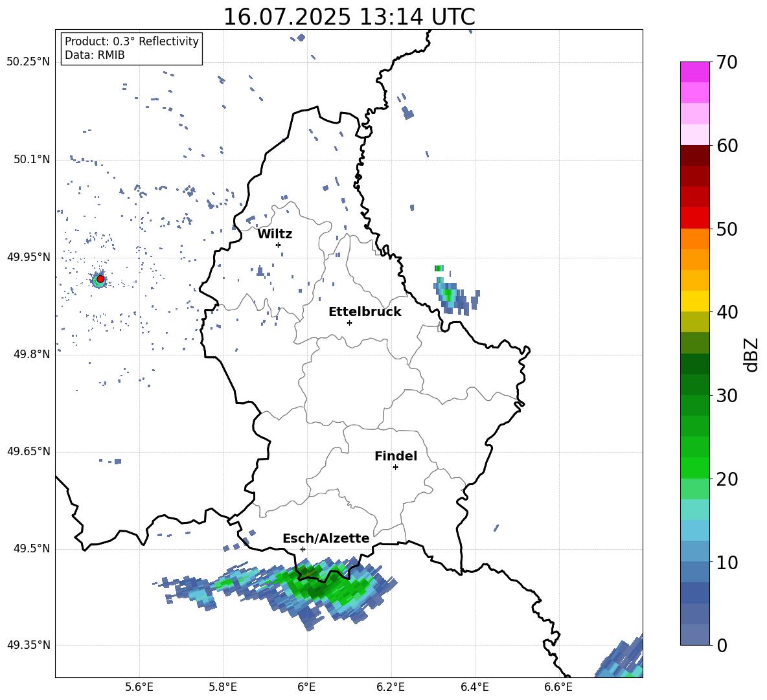Click the 10 tick on colorbar
The image size is (767, 700).
[727, 562]
